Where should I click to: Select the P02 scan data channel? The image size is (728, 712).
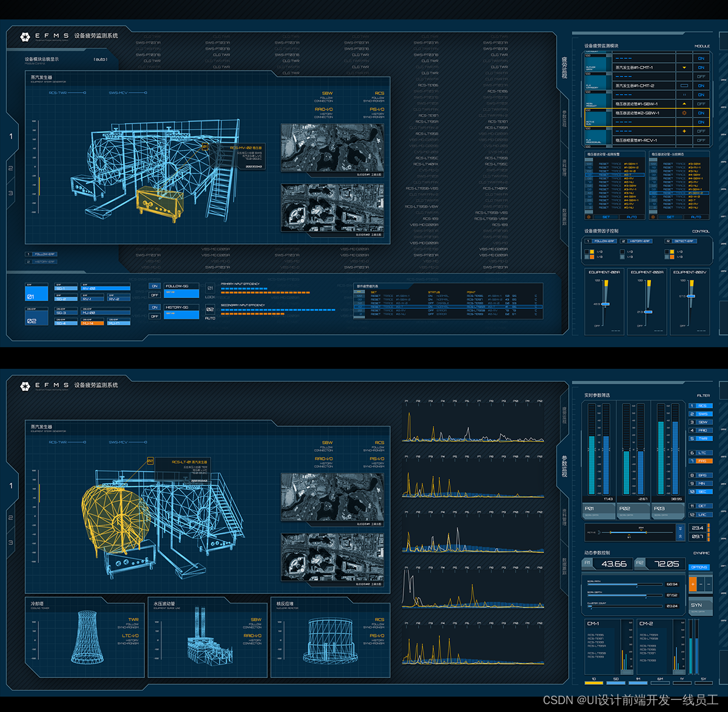coord(633,511)
